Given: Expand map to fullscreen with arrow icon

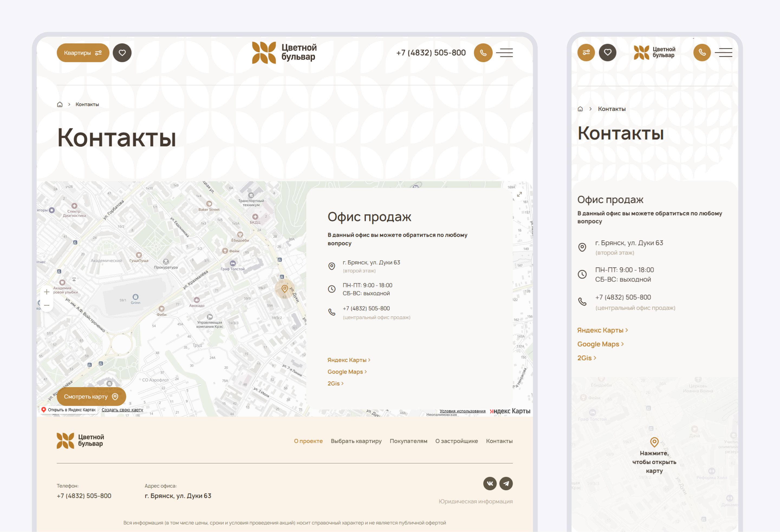Looking at the screenshot, I should 519,194.
